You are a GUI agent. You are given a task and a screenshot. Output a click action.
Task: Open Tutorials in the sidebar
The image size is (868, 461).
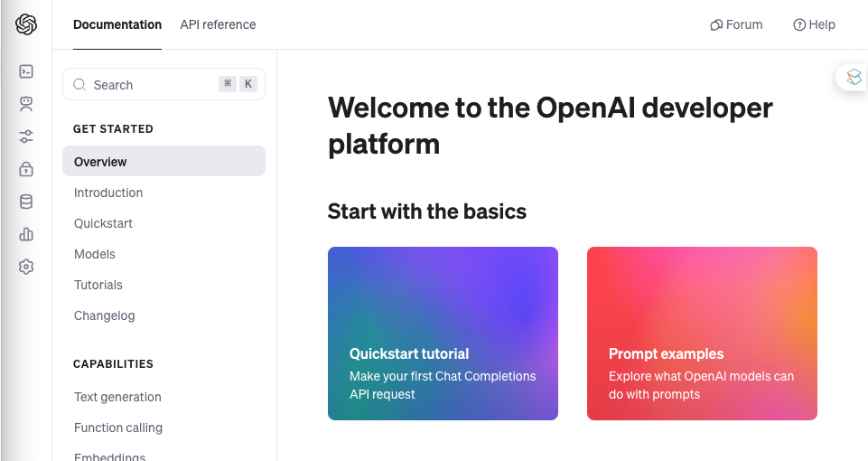point(98,285)
